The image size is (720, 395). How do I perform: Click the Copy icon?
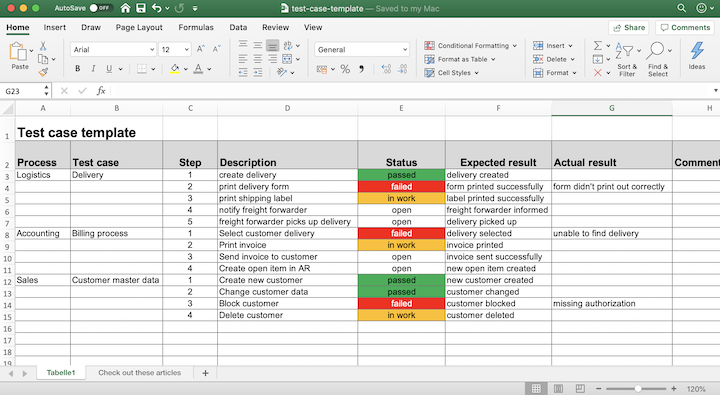click(x=43, y=59)
